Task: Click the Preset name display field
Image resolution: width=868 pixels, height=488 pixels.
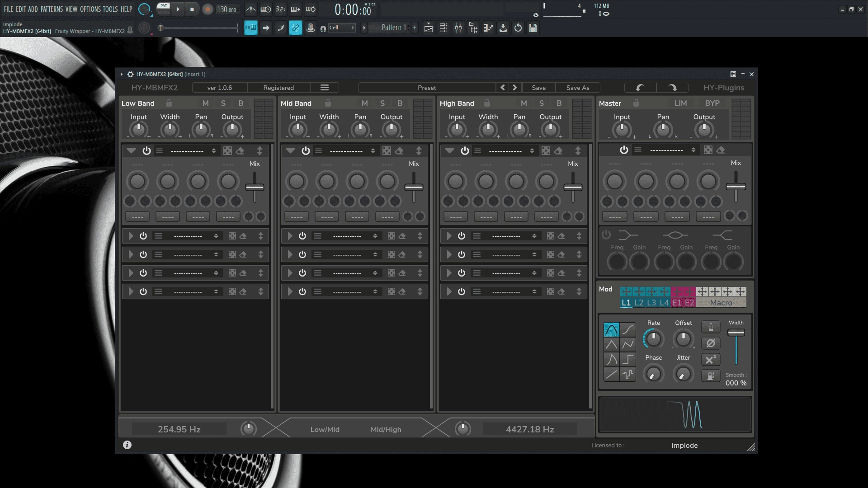Action: coord(427,88)
